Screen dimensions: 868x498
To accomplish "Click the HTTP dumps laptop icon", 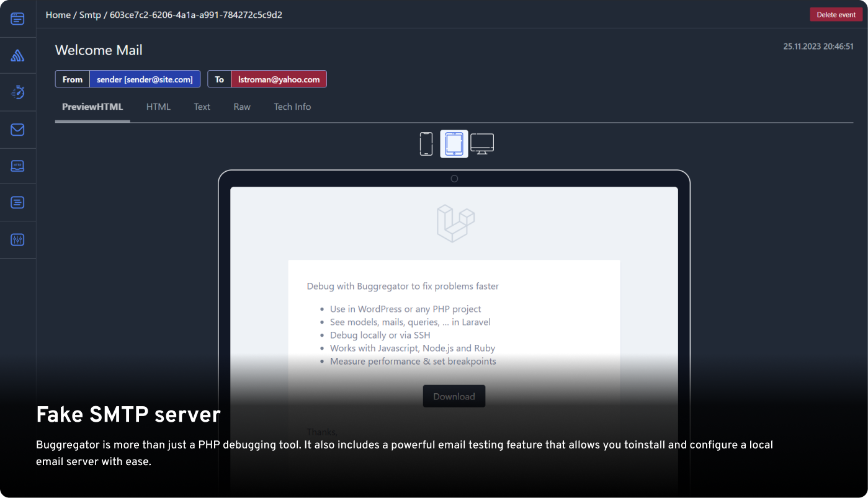I will coord(18,166).
